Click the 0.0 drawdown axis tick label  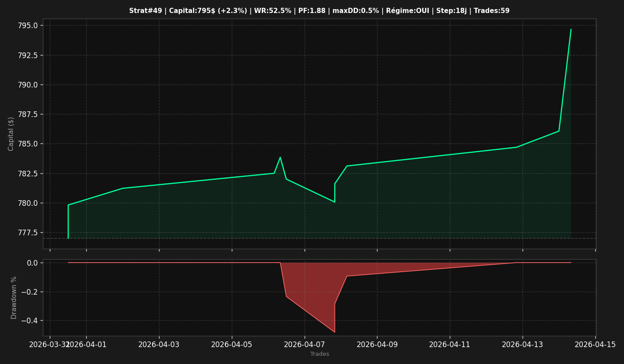[x=33, y=263]
